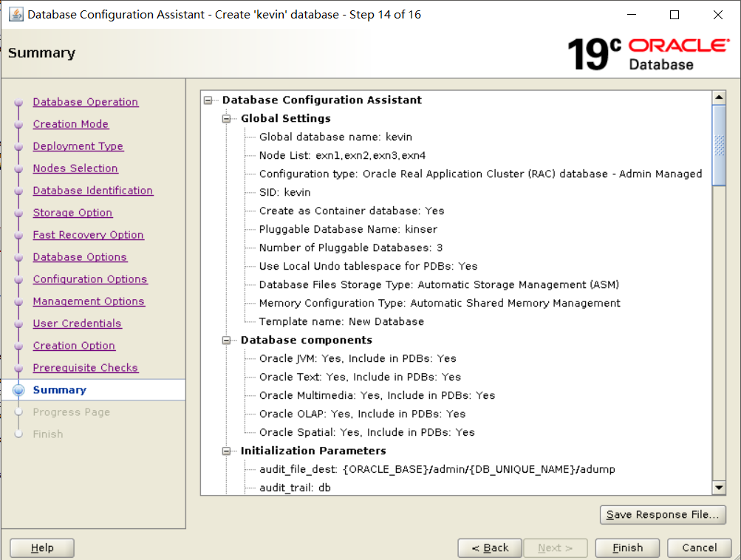741x560 pixels.
Task: Go to the Management Options step
Action: pyautogui.click(x=89, y=301)
